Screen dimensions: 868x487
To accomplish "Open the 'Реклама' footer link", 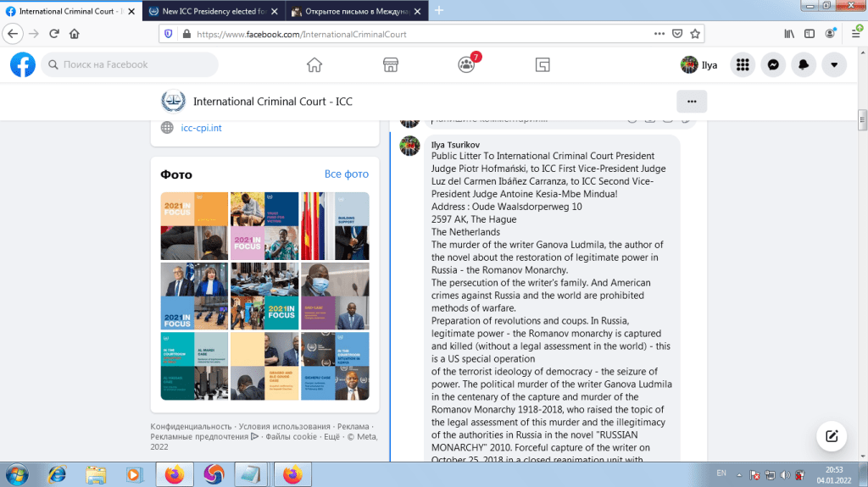I will [353, 426].
